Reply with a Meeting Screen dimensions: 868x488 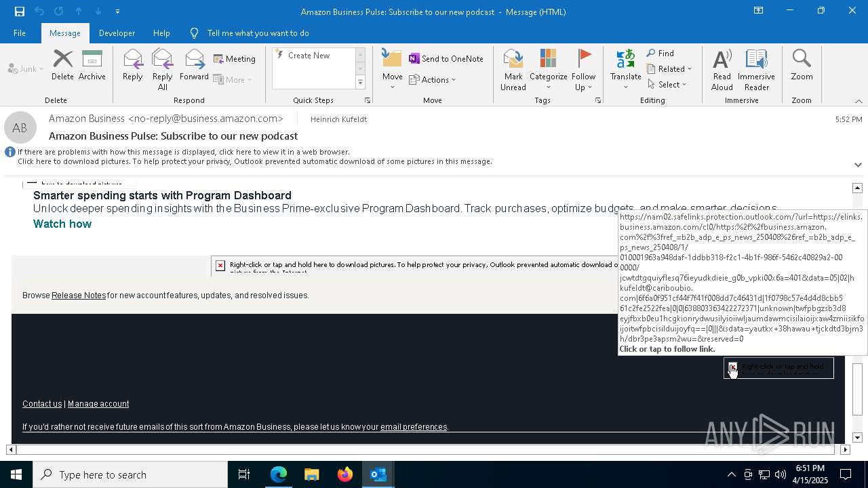[x=235, y=59]
